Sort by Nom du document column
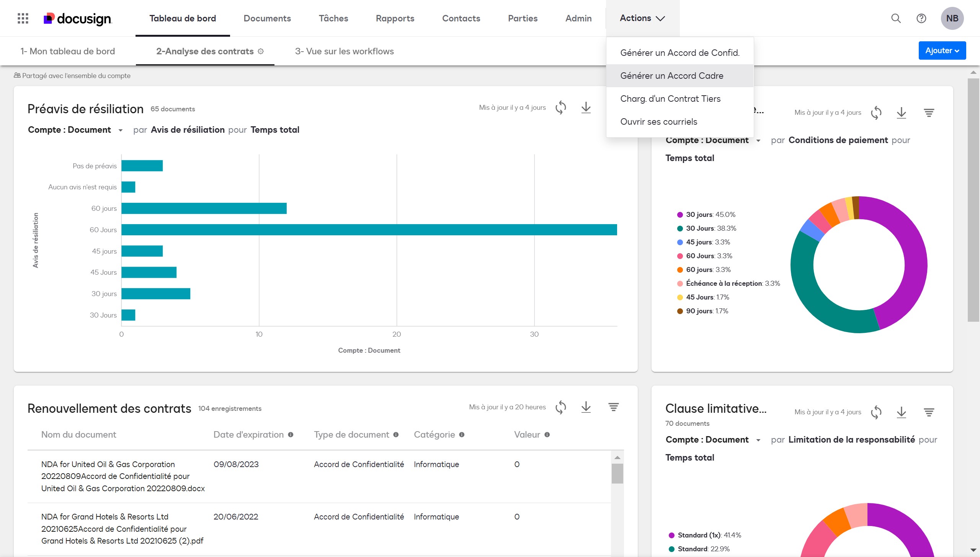980x557 pixels. point(78,435)
